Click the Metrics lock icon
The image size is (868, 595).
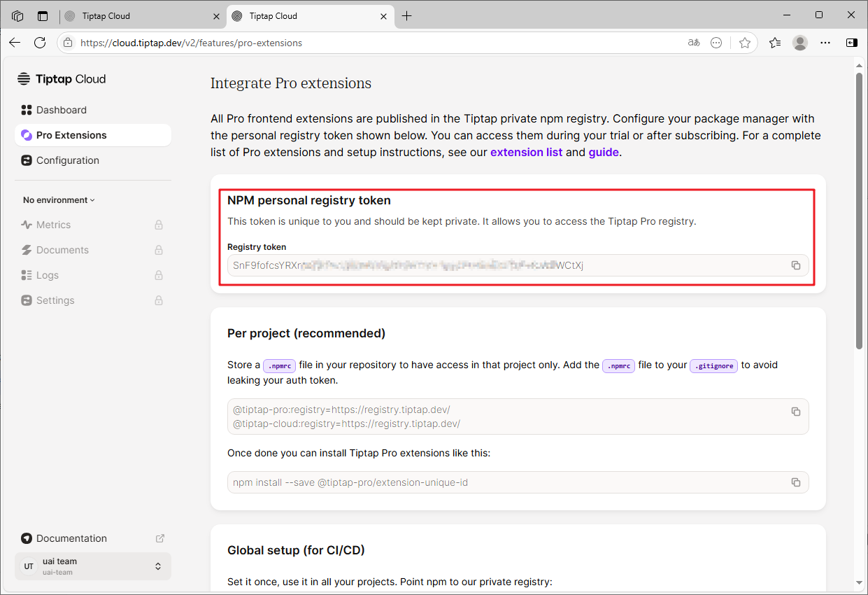point(159,225)
